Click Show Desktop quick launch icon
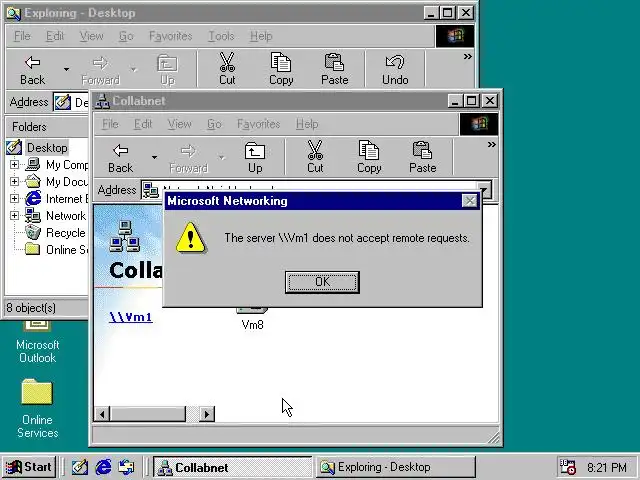640x480 pixels. (x=80, y=467)
